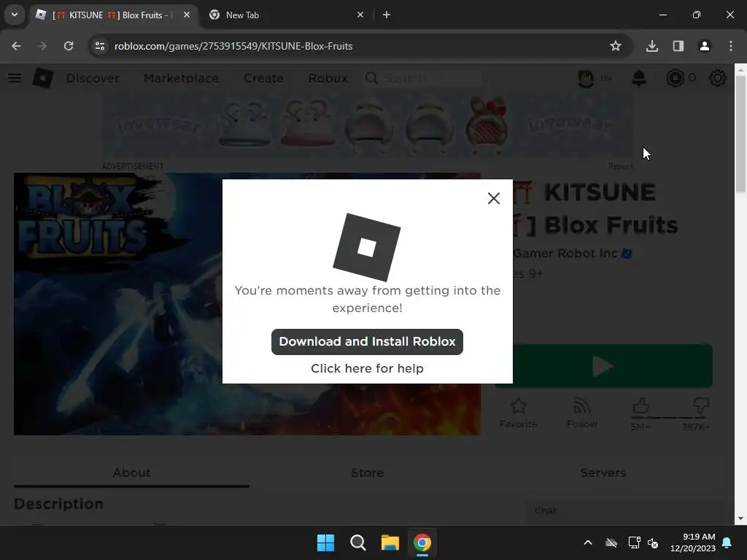747x560 pixels.
Task: Open a new browser tab
Action: pyautogui.click(x=387, y=15)
